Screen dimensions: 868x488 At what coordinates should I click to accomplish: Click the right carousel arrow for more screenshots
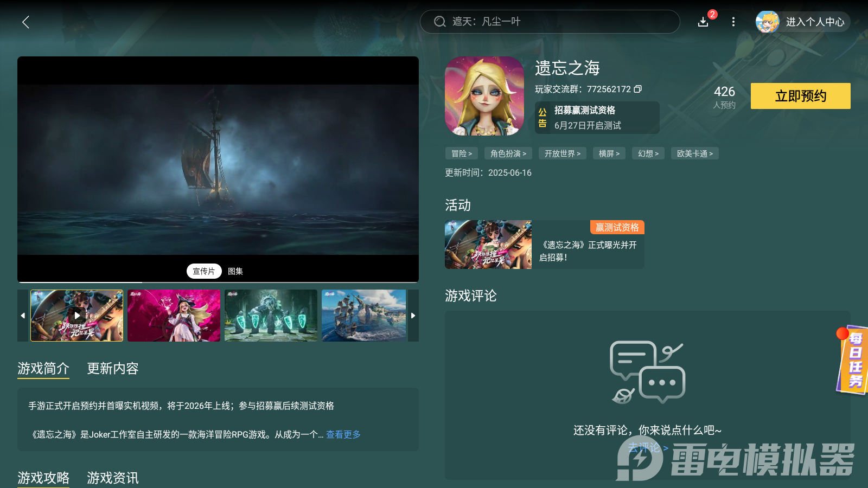point(413,316)
